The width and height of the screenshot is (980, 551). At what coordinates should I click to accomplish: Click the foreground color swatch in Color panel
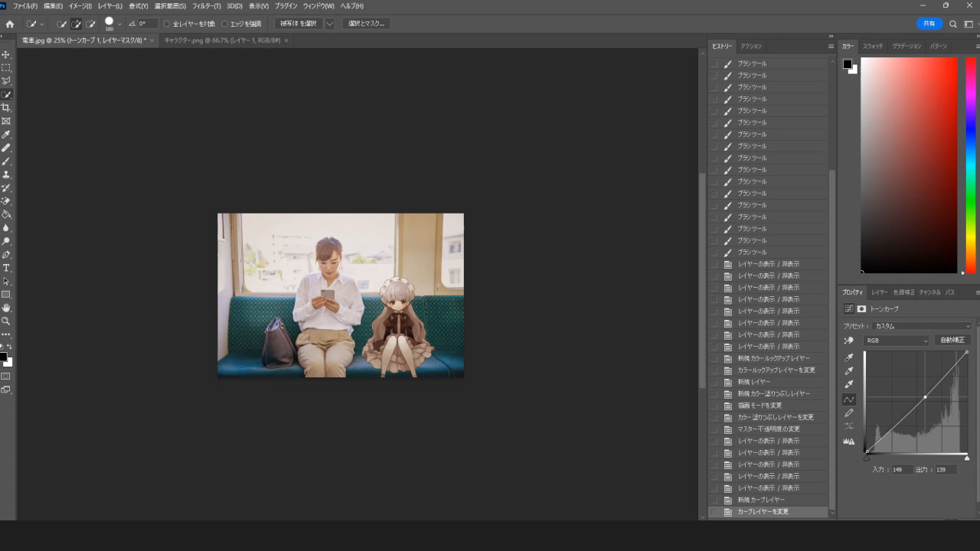tap(848, 64)
